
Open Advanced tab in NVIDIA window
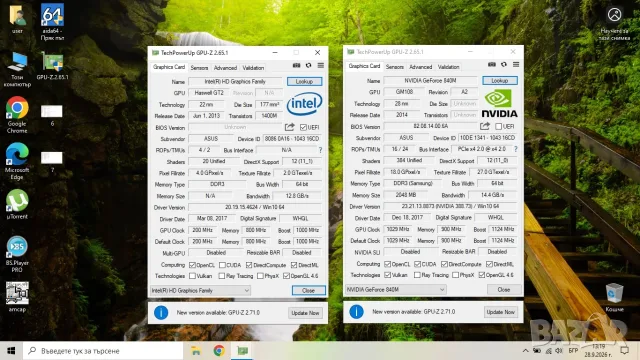421,67
